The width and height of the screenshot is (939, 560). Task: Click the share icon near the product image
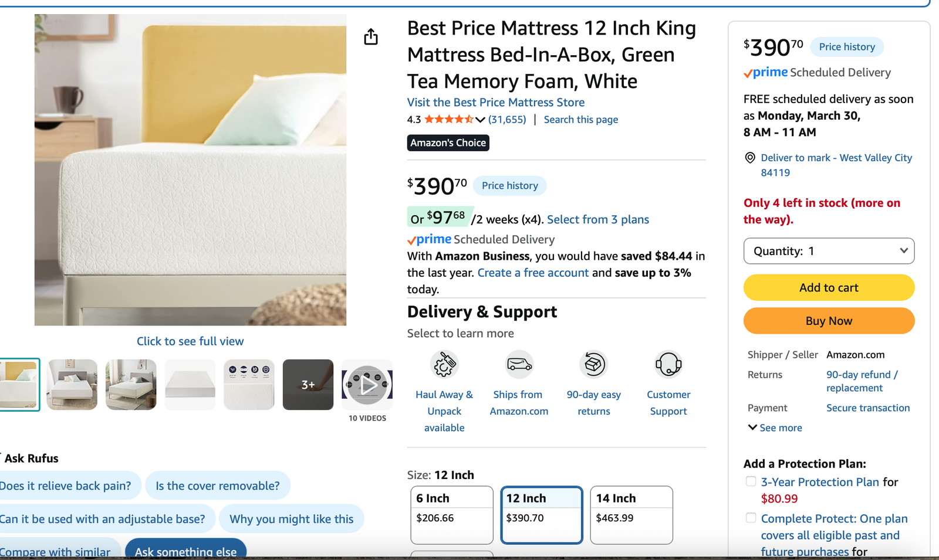370,36
